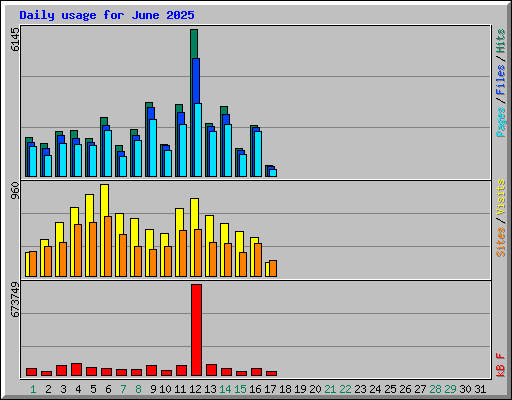This screenshot has height=400, width=512.
Task: Click the day 1 axis label
Action: (x=33, y=389)
